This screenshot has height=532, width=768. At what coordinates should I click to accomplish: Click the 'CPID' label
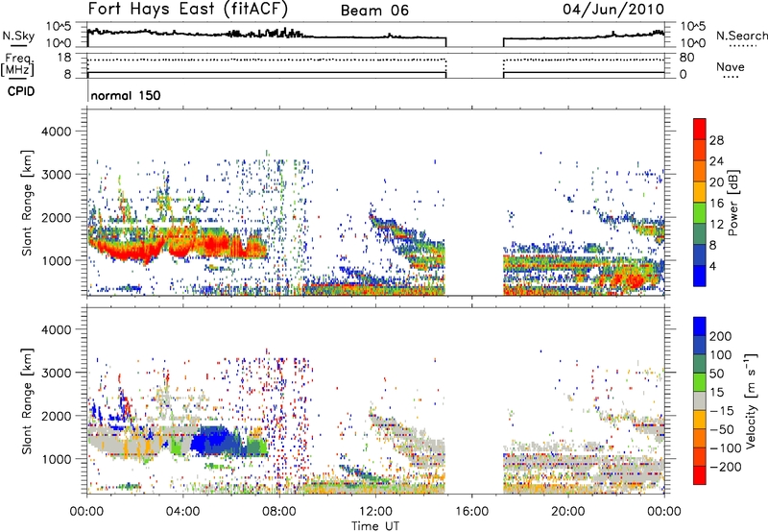(21, 91)
